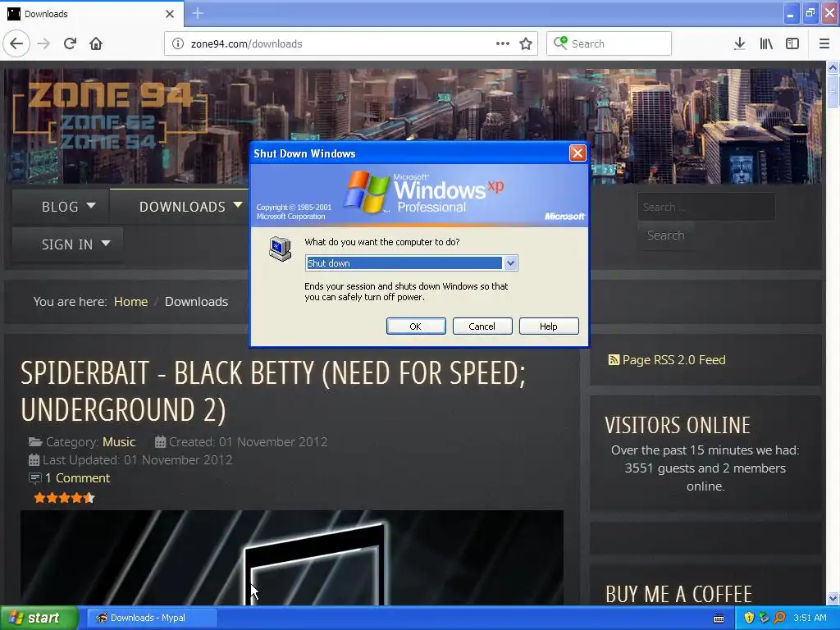This screenshot has height=630, width=840.
Task: Click Cancel in the shutdown dialog
Action: (x=482, y=326)
